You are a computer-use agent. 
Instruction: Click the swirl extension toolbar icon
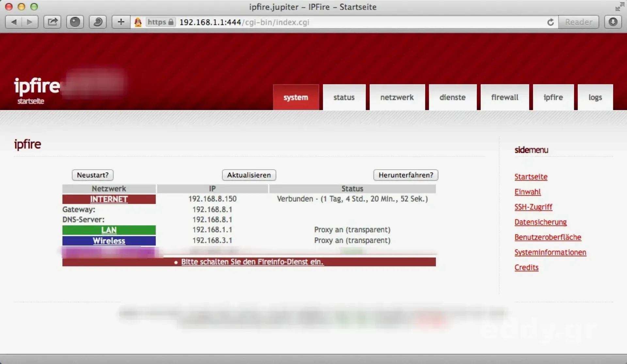98,22
